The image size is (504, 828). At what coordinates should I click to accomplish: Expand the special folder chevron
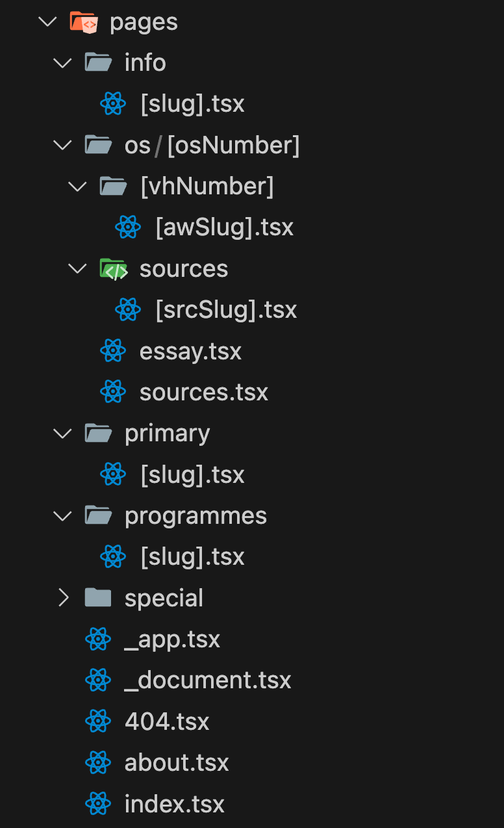point(63,598)
